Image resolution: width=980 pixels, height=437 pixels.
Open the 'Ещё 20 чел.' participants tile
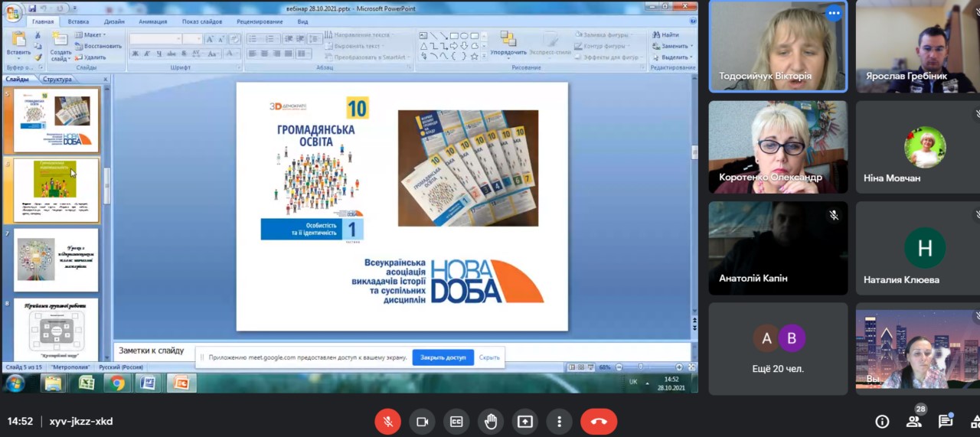(778, 348)
